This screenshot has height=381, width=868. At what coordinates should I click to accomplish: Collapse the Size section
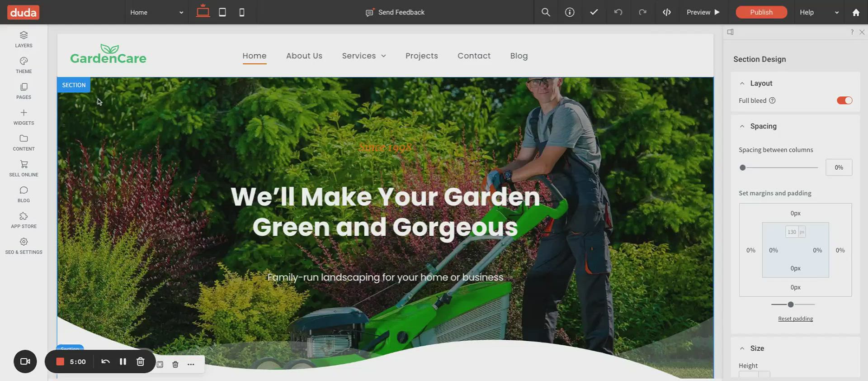[x=742, y=348]
